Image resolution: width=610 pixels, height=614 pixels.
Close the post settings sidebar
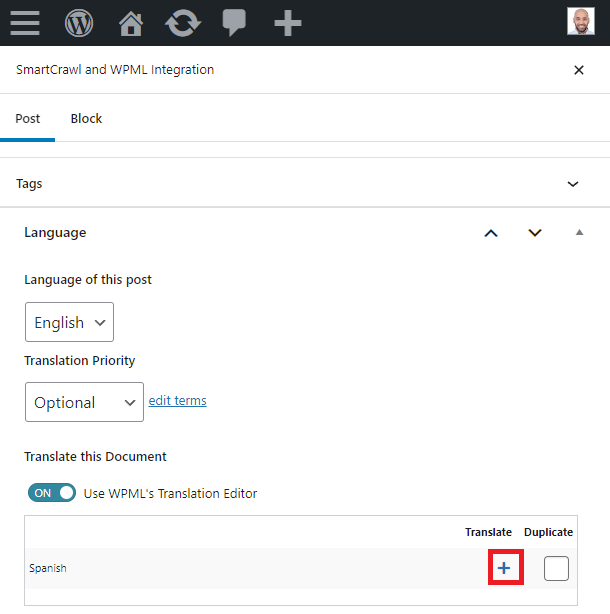tap(579, 70)
